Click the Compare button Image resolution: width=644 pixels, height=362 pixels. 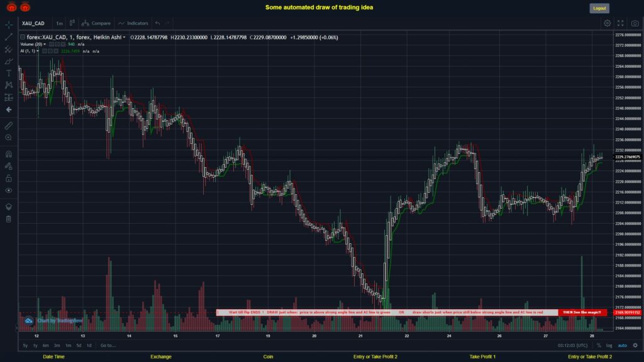(96, 23)
